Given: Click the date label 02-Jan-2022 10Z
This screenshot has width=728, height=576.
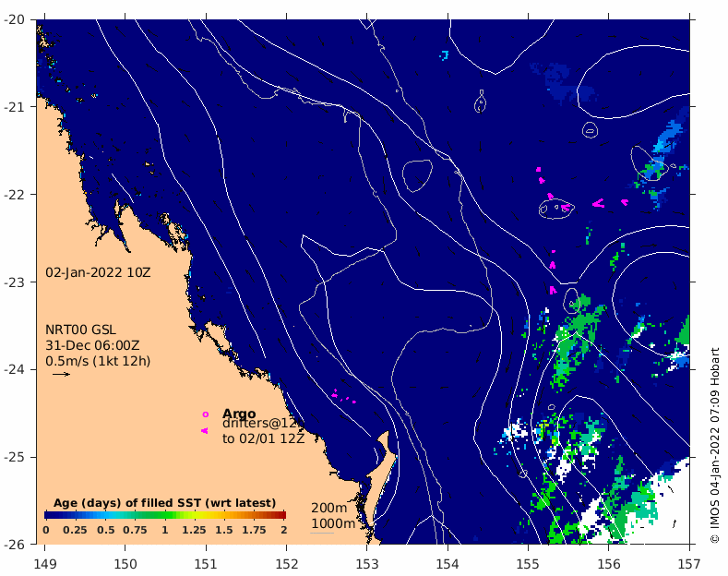Looking at the screenshot, I should tap(98, 272).
